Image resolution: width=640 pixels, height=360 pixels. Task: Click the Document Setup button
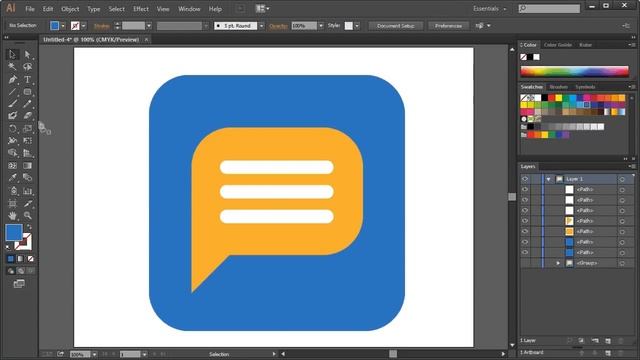pos(396,26)
